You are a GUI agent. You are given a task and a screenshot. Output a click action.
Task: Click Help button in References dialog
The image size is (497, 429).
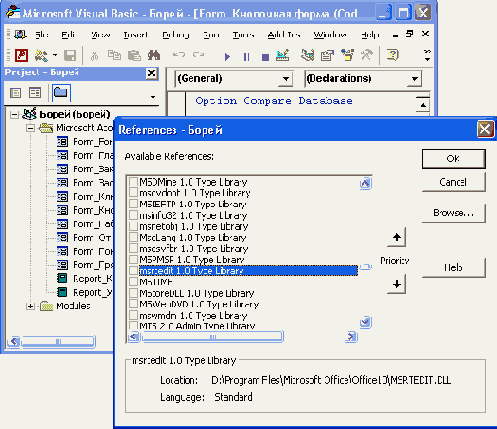(x=453, y=267)
